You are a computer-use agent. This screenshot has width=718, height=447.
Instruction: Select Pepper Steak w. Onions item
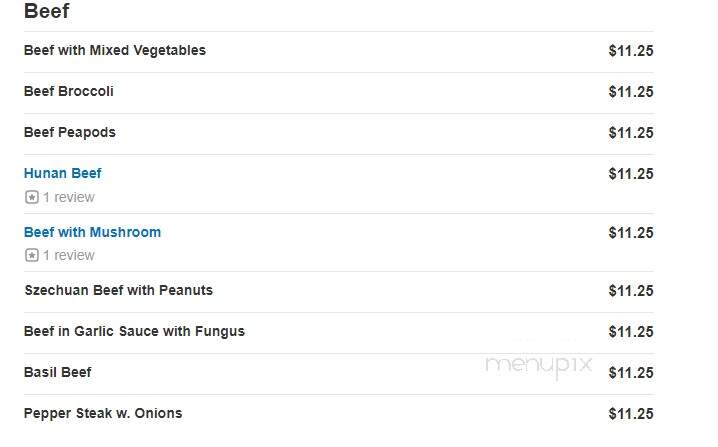click(x=103, y=413)
